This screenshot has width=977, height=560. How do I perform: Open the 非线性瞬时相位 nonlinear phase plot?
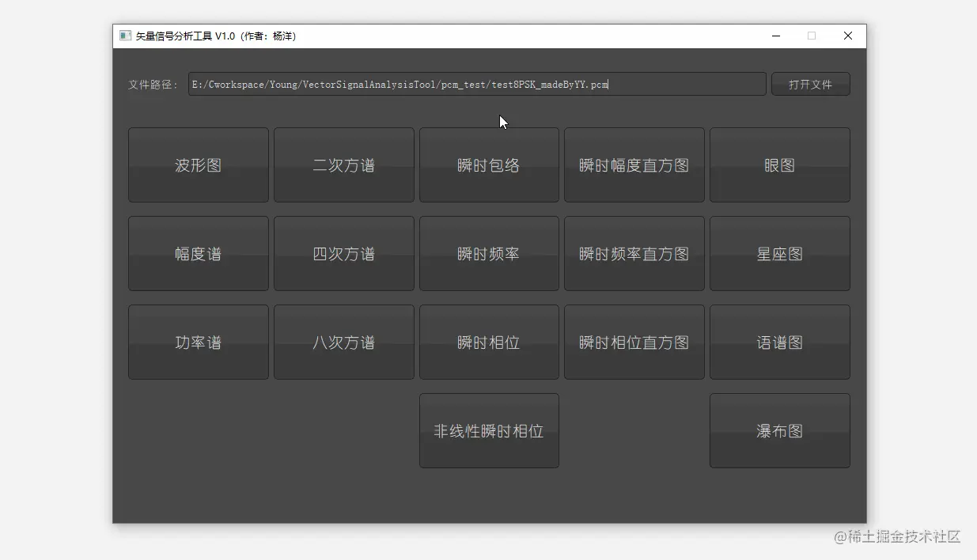point(489,430)
